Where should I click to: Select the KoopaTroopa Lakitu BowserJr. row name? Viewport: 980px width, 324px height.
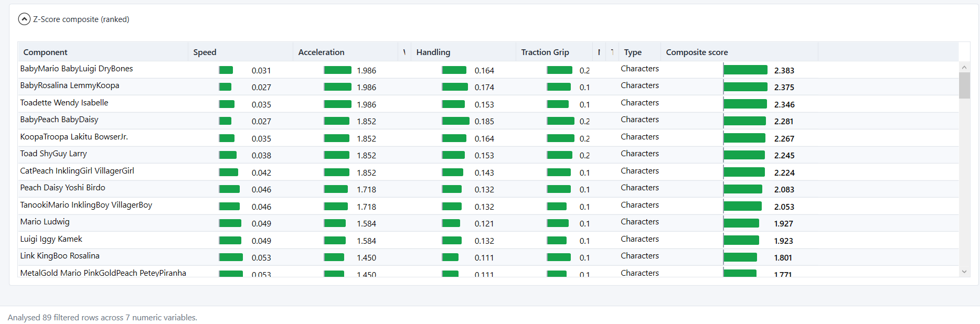(x=74, y=137)
